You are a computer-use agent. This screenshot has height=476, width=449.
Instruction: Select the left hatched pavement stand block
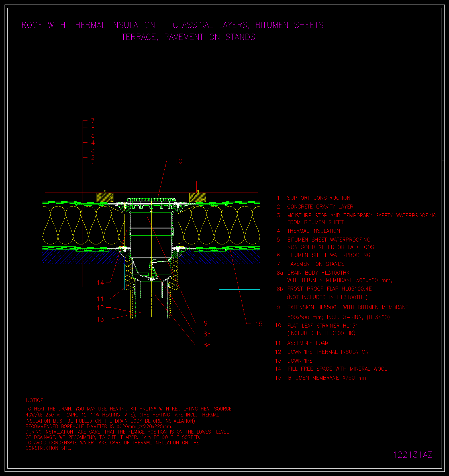105,197
